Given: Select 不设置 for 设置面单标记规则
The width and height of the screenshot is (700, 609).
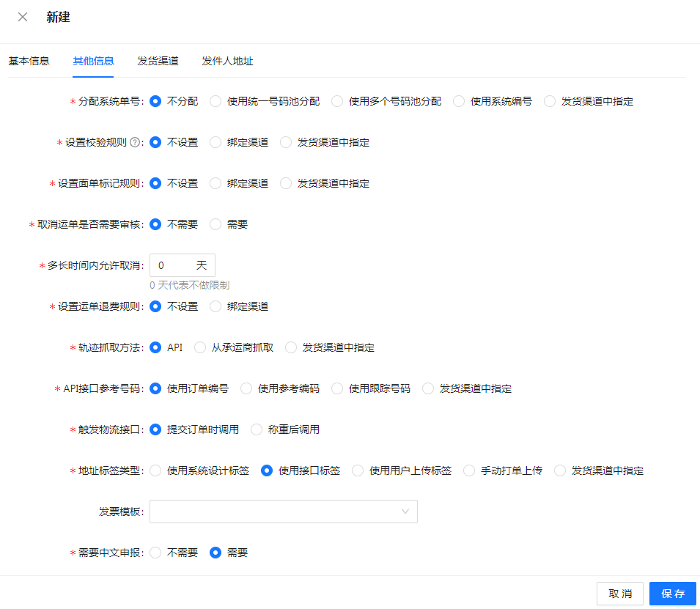Looking at the screenshot, I should pos(155,183).
